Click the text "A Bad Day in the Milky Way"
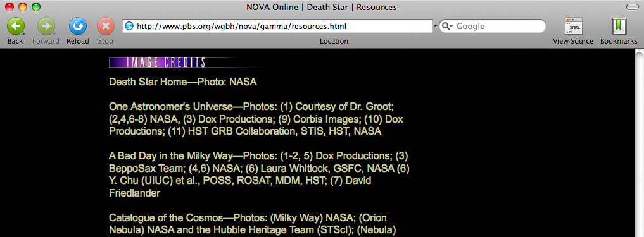 tap(170, 156)
